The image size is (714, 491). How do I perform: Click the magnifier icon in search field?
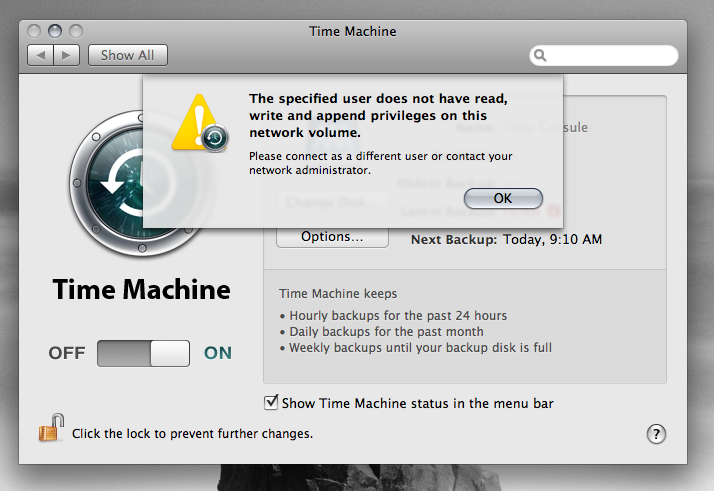coord(540,55)
